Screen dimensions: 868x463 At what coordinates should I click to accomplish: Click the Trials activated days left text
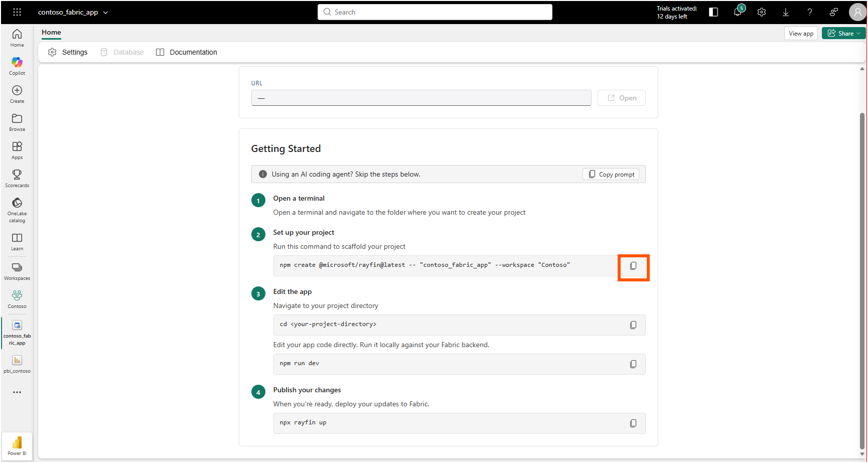pos(676,13)
